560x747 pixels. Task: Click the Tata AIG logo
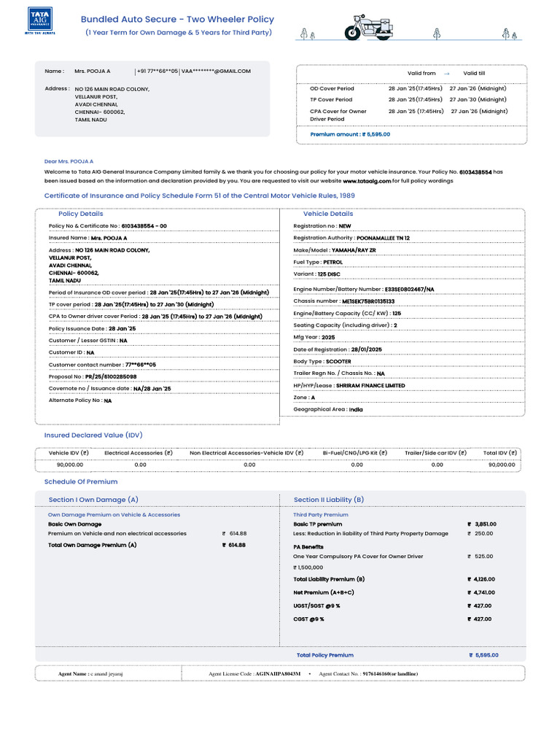[x=40, y=20]
